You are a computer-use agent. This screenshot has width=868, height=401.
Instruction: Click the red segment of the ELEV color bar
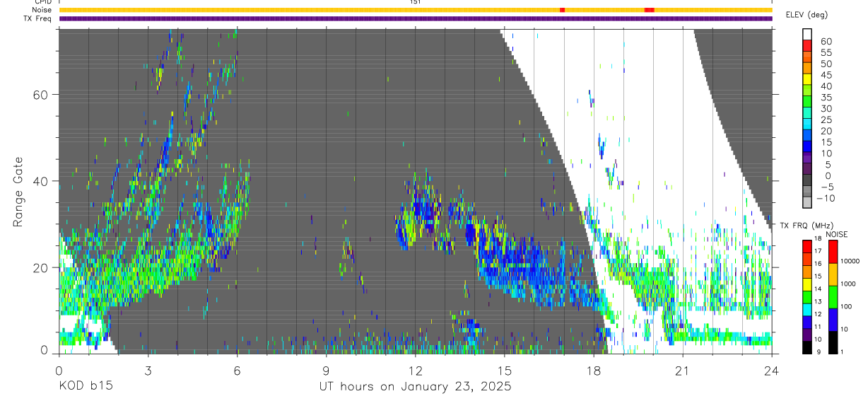point(807,46)
